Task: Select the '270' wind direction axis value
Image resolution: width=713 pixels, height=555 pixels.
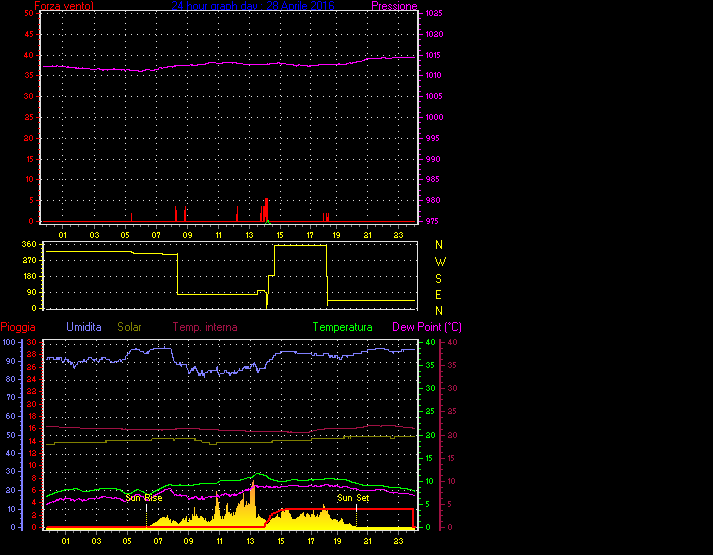Action: click(x=29, y=260)
